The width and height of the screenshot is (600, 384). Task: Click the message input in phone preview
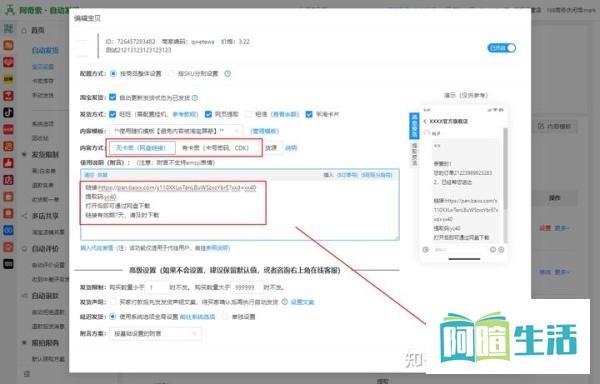coord(459,249)
